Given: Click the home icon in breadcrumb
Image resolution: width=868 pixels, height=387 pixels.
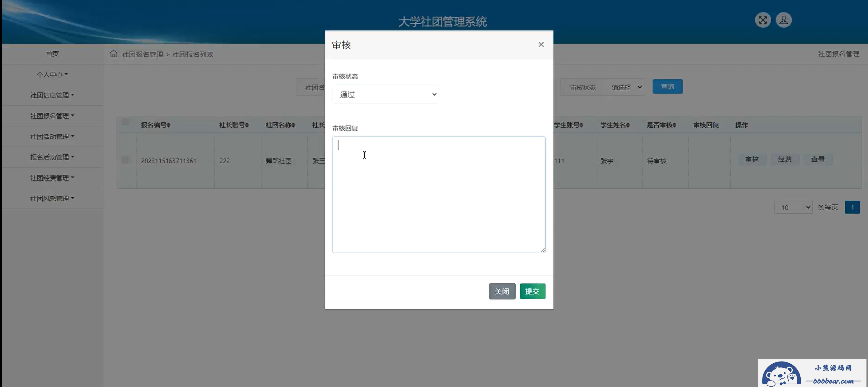Looking at the screenshot, I should pyautogui.click(x=113, y=54).
